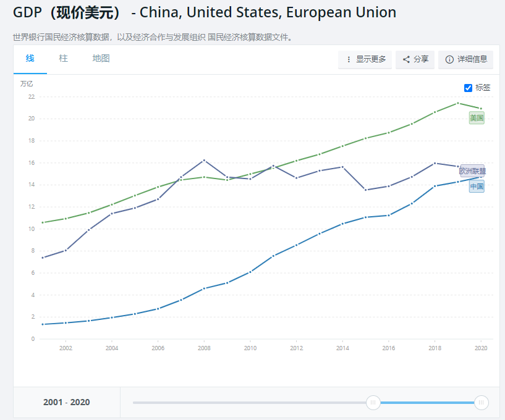Click the 2001 - 2020 year range label
This screenshot has height=420, width=505.
coord(66,402)
